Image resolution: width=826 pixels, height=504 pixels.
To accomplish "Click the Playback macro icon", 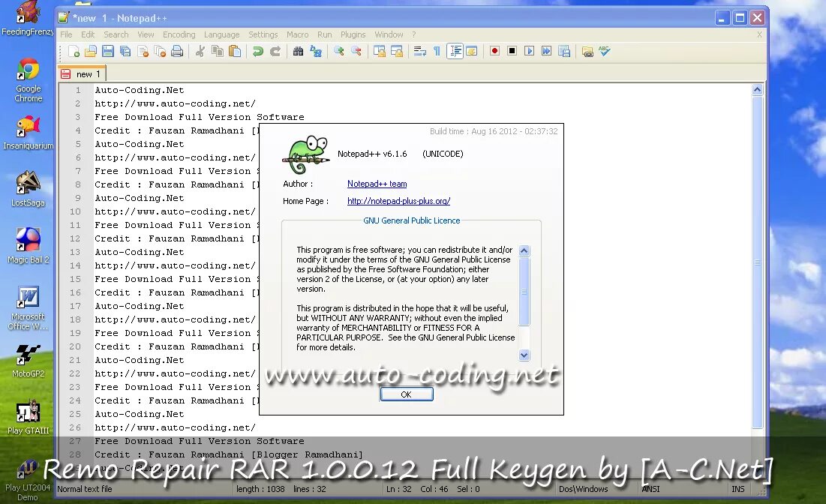I will click(530, 51).
